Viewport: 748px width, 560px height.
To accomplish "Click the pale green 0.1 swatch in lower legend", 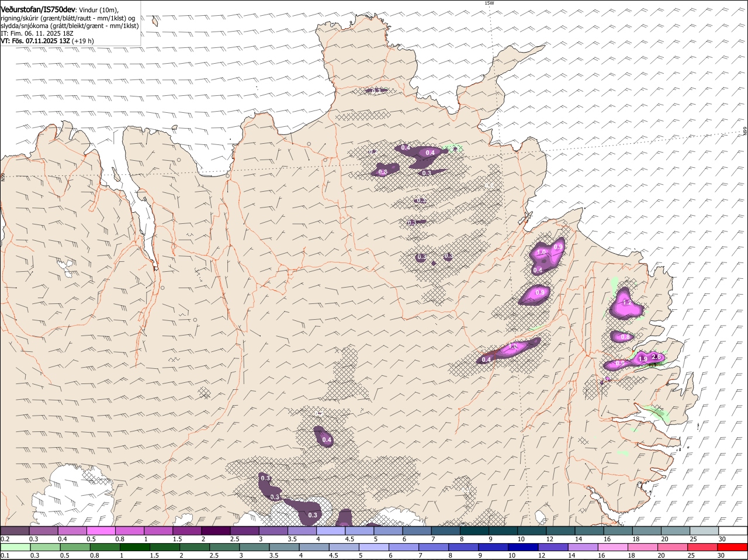I will pos(15,547).
